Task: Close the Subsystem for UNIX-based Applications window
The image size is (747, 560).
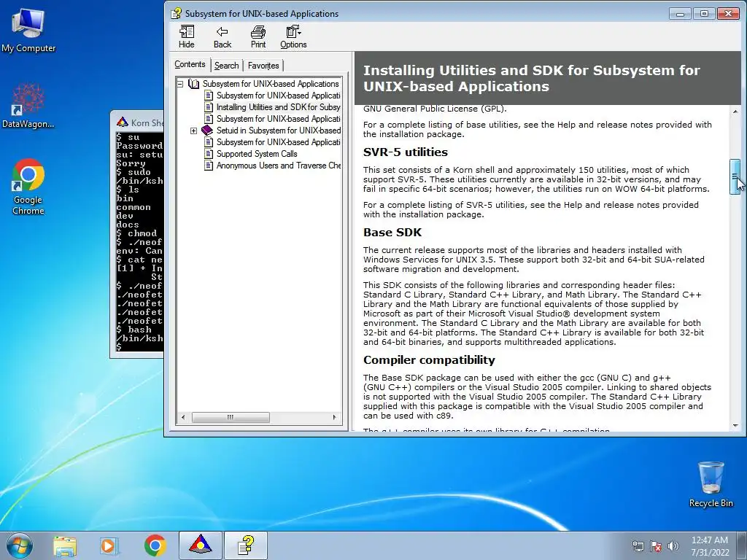Action: (728, 14)
